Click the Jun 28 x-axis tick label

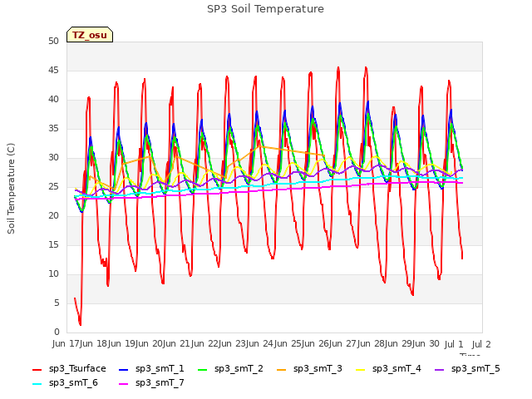[372, 343]
